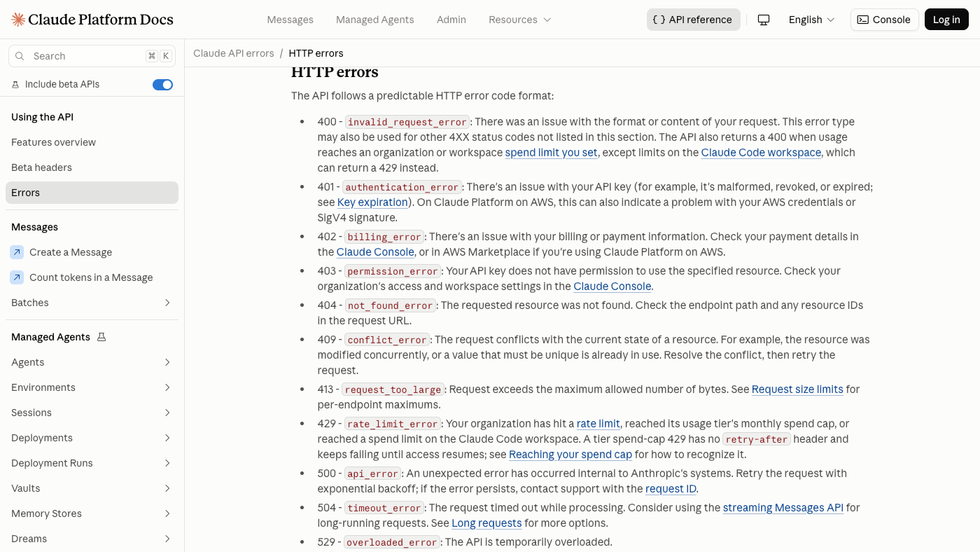This screenshot has width=980, height=552.
Task: Click the beta flask icon next to Managed Agents heading
Action: coord(101,337)
